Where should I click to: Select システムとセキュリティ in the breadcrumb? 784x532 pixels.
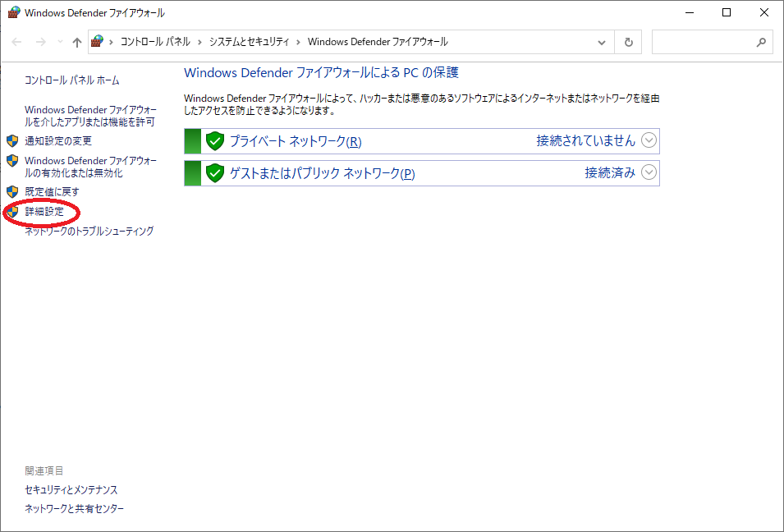(250, 41)
